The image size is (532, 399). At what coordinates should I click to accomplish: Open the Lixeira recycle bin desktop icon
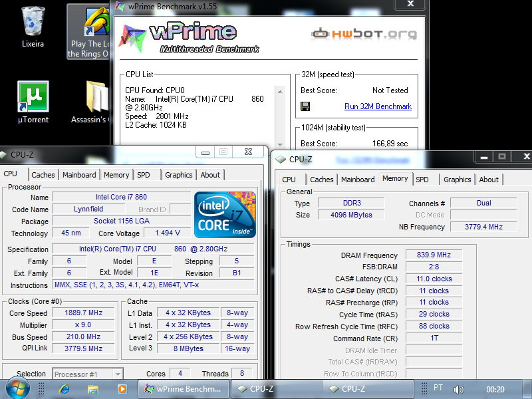pyautogui.click(x=33, y=27)
